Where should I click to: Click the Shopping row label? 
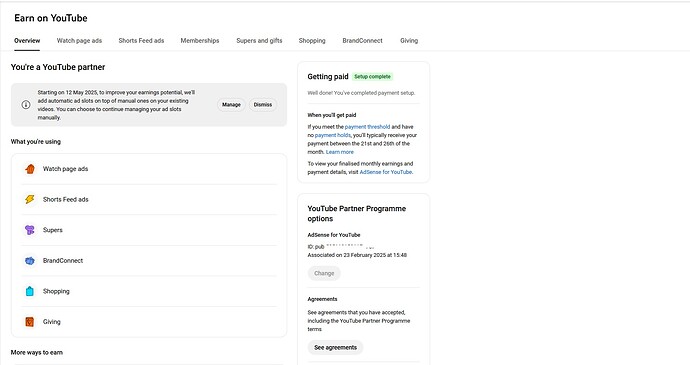point(56,291)
